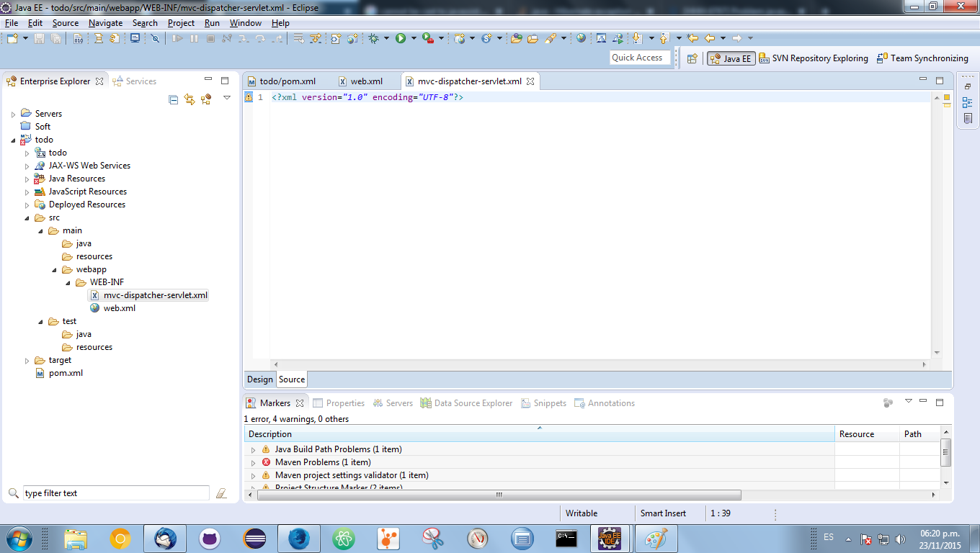Close the mvc-dispatcher-servlet.xml editor tab
Image resolution: width=980 pixels, height=553 pixels.
click(x=530, y=81)
